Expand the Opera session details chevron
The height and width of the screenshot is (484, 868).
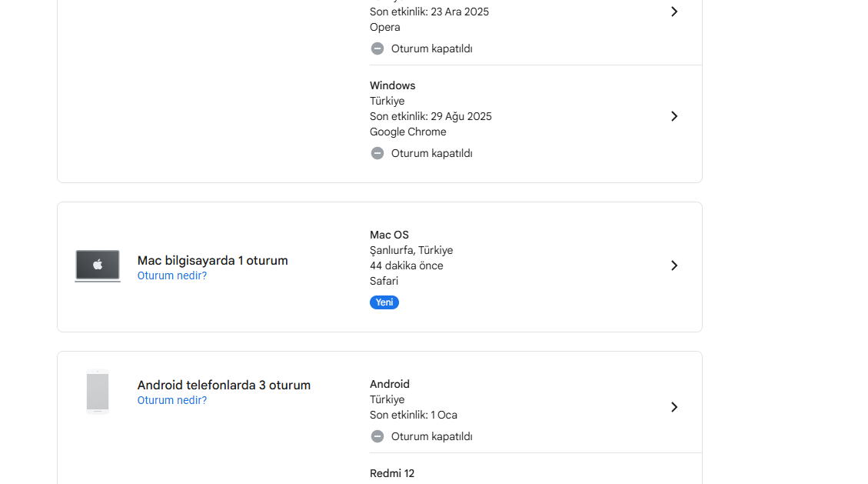pyautogui.click(x=673, y=12)
